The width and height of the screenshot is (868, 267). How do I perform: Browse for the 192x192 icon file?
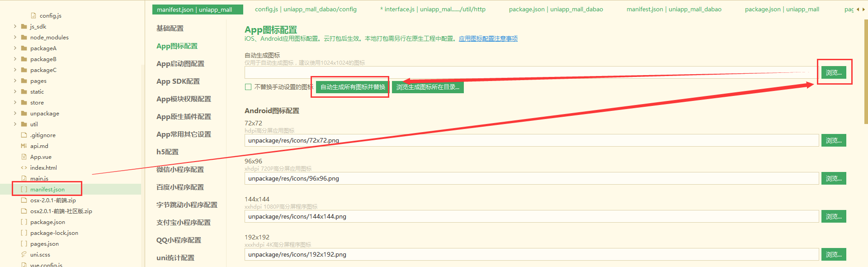[834, 254]
